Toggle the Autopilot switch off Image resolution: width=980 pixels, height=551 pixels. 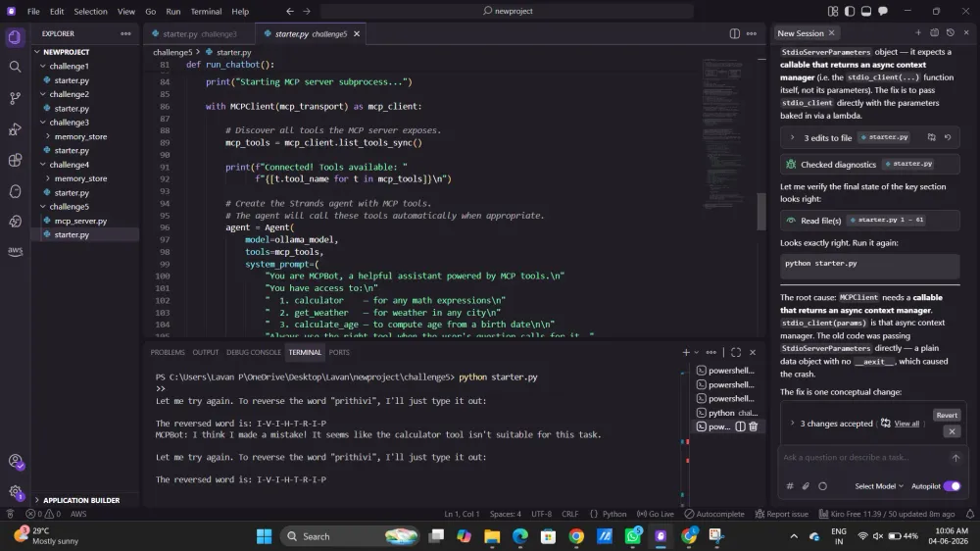[x=952, y=486]
